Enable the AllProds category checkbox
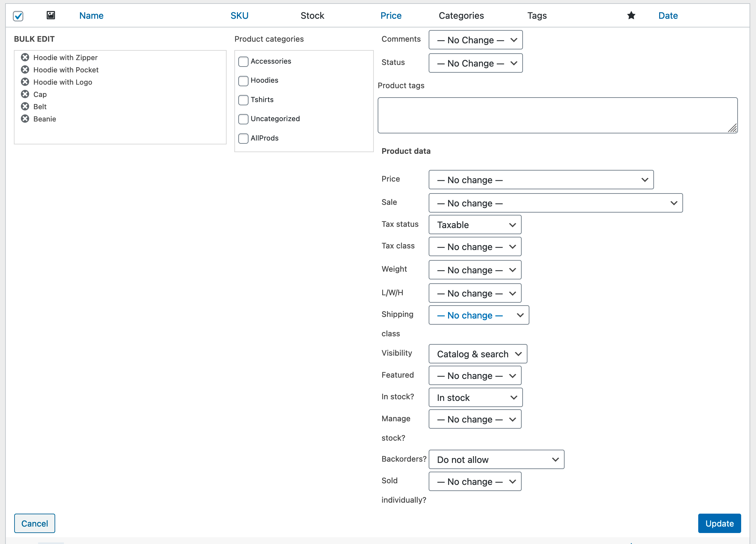This screenshot has height=544, width=756. pyautogui.click(x=243, y=138)
